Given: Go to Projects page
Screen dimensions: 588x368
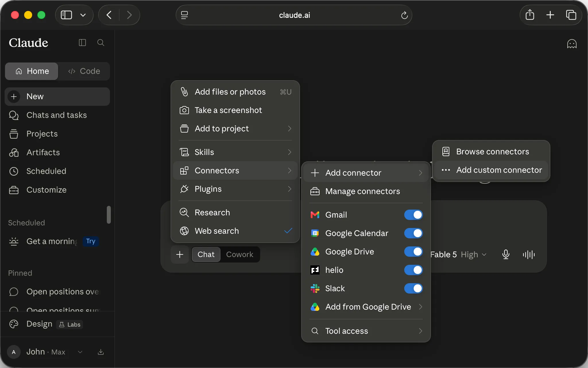Looking at the screenshot, I should click(x=57, y=134).
